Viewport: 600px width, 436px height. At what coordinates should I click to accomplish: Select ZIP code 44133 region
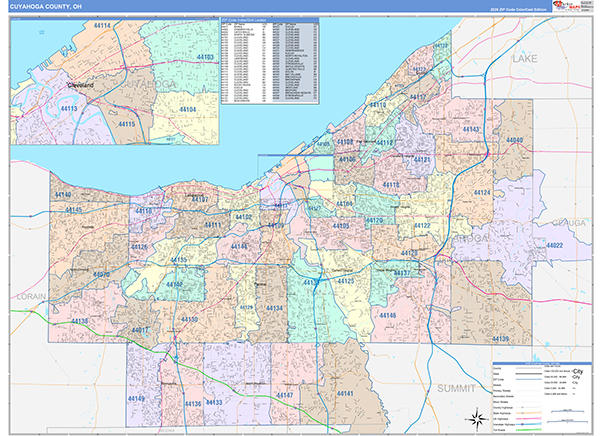pos(214,403)
